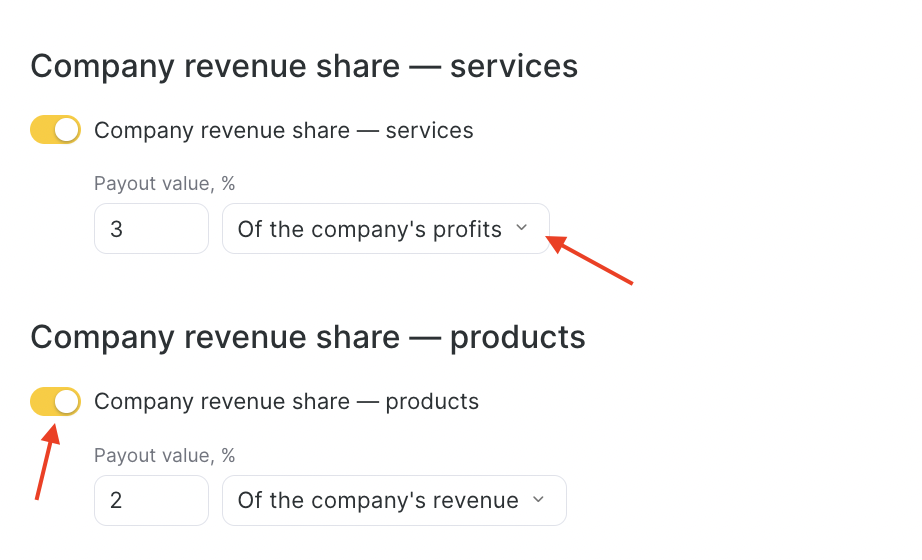Click the chevron icon in revenue dropdown
Image resolution: width=922 pixels, height=560 pixels.
click(x=538, y=500)
